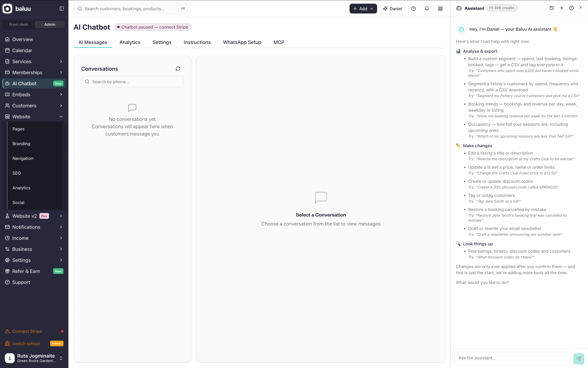Open Website Pages

pyautogui.click(x=18, y=129)
